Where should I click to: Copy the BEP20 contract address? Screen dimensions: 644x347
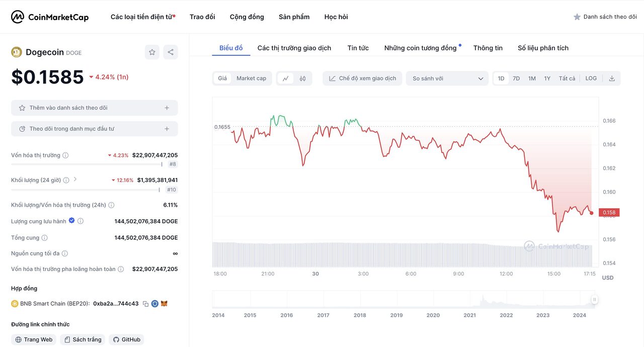(145, 304)
